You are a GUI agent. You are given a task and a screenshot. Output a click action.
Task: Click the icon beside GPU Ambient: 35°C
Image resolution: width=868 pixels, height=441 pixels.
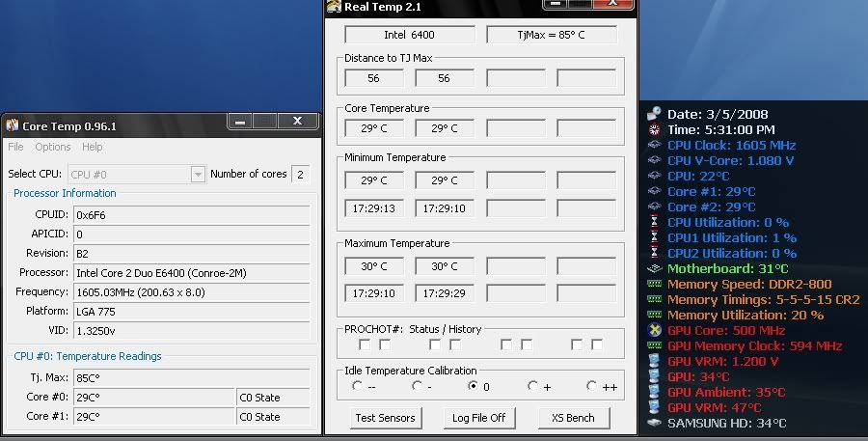(x=654, y=392)
